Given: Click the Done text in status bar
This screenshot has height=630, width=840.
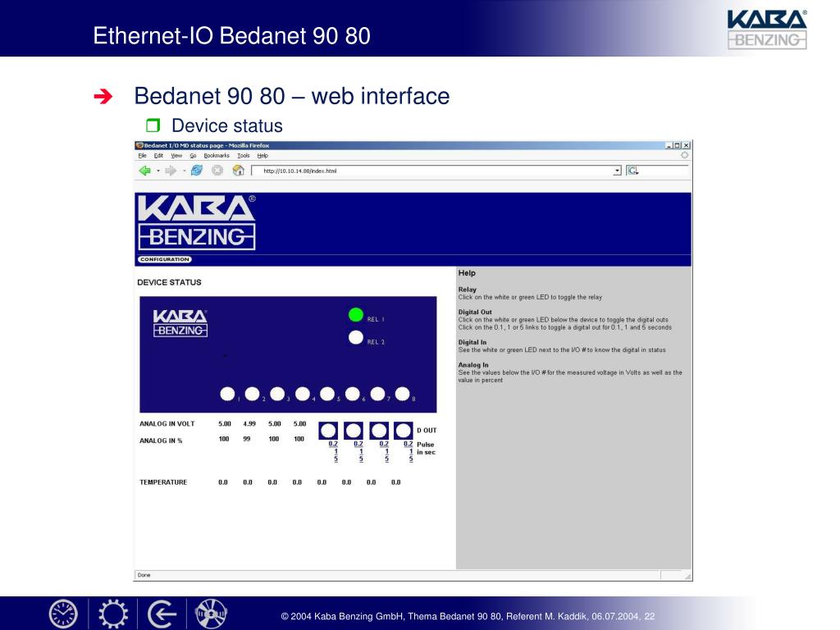Looking at the screenshot, I should 144,575.
